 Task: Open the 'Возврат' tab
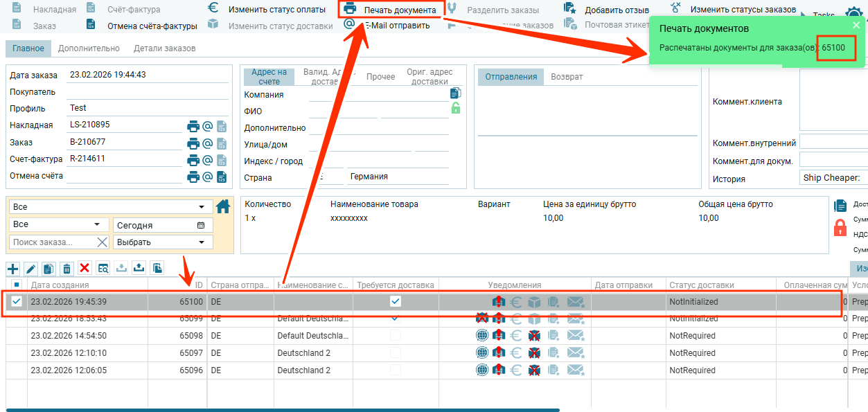coord(567,77)
